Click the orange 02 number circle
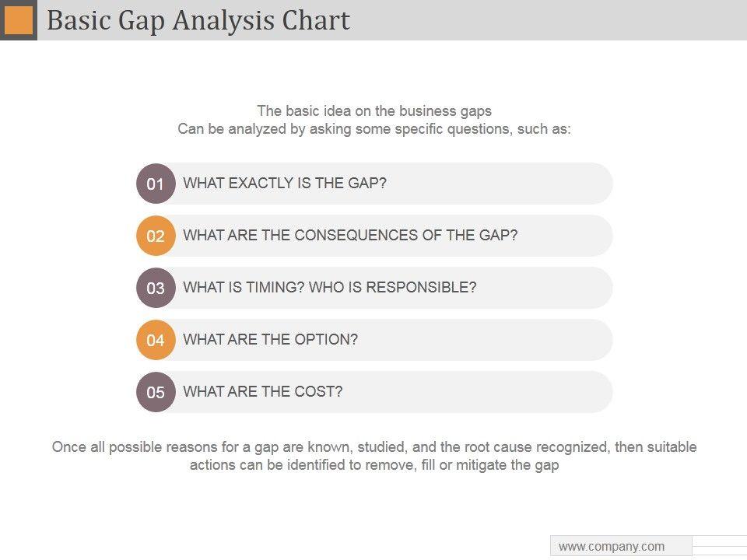 coord(156,236)
